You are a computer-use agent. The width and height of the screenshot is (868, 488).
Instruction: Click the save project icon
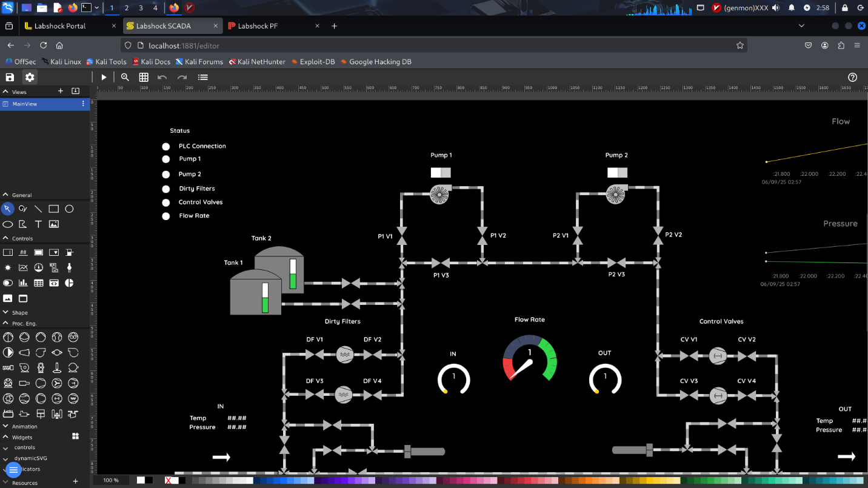[10, 77]
